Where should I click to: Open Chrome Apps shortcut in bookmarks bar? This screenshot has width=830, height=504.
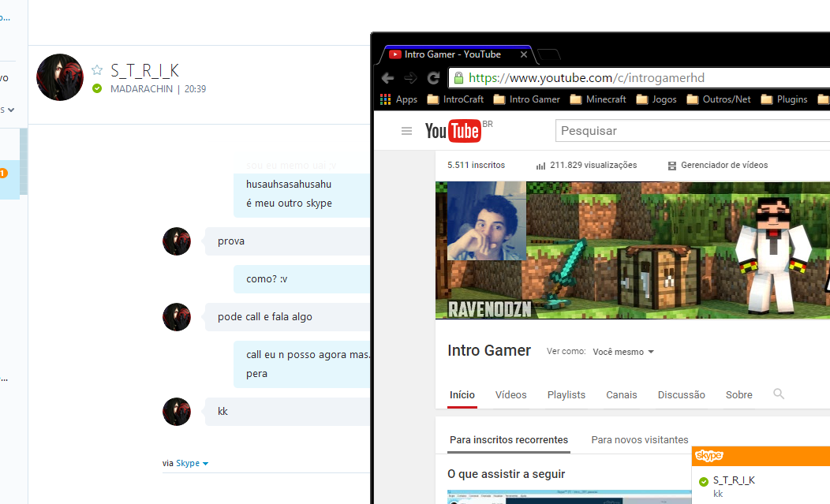[x=398, y=99]
